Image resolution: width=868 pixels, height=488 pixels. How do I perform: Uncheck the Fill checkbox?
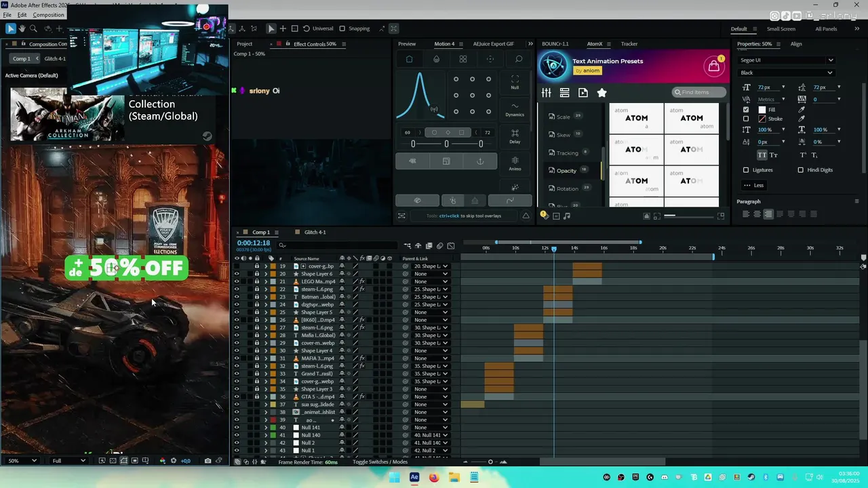coord(746,109)
